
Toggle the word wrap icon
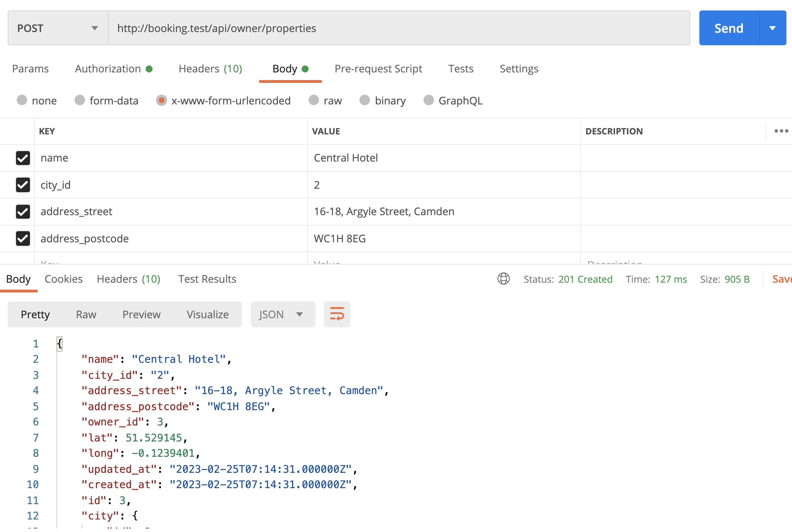tap(337, 314)
